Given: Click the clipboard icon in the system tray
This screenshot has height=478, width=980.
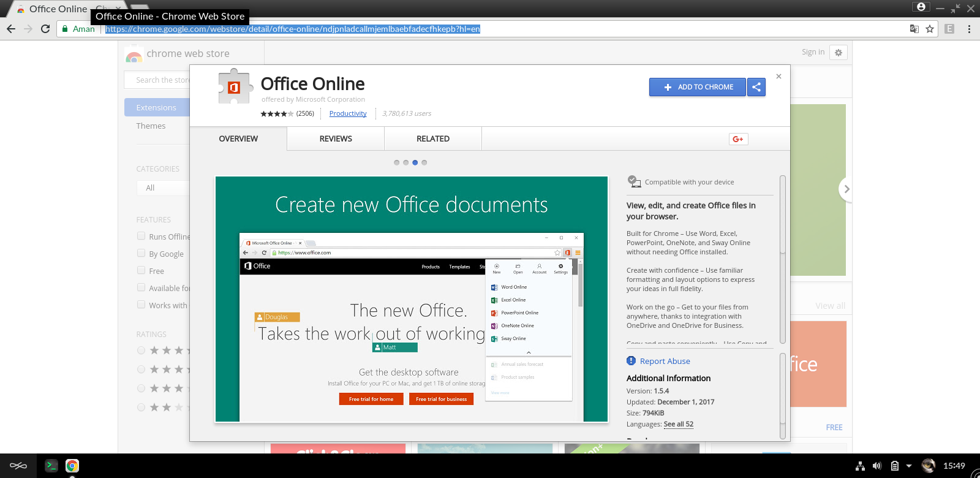Looking at the screenshot, I should [x=895, y=466].
